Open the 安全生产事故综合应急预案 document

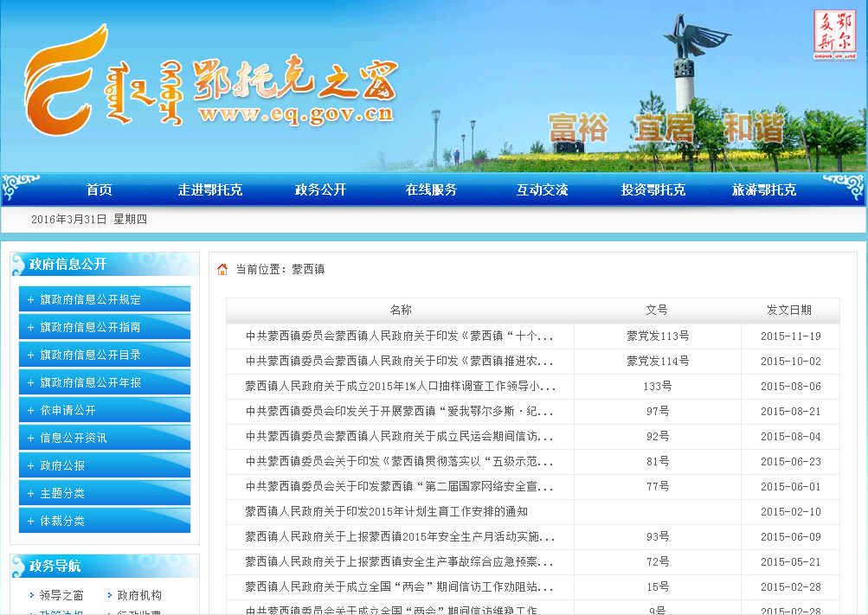click(x=399, y=562)
